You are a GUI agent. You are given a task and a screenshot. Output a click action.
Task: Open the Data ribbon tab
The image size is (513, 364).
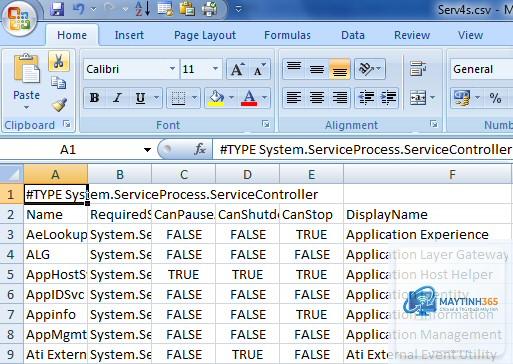point(353,35)
